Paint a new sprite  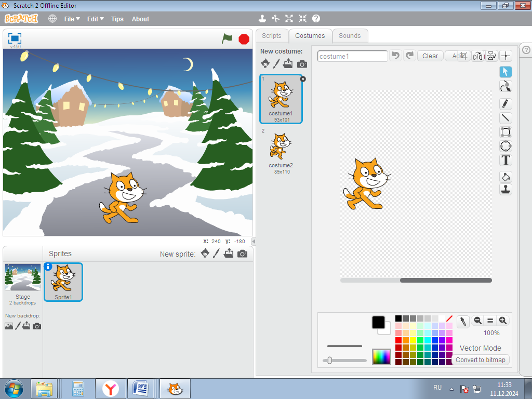click(x=216, y=253)
